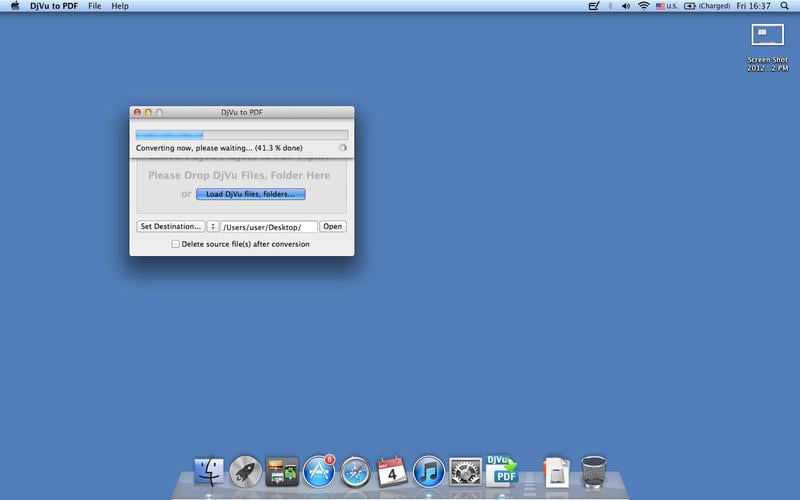Open the App Store dock icon
The width and height of the screenshot is (800, 500).
coord(319,471)
